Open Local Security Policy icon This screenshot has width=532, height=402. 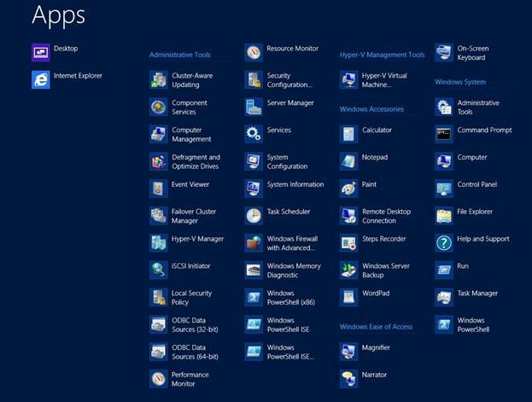tap(159, 297)
